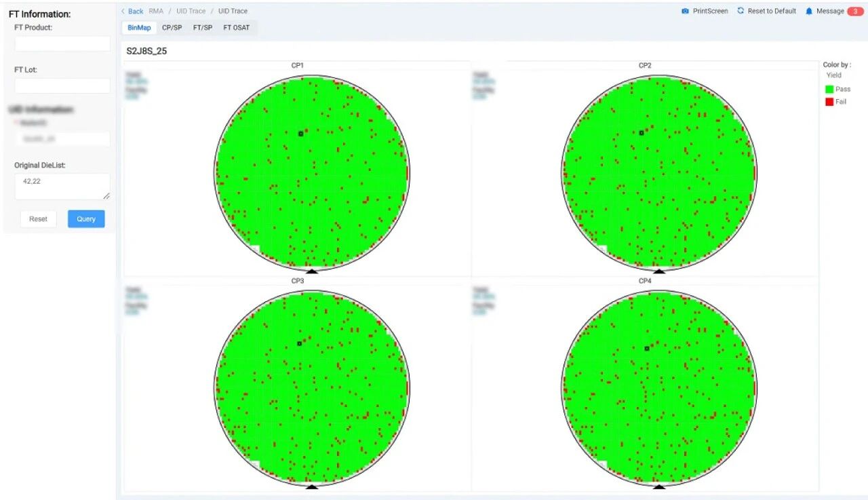
Task: Click the Reset button
Action: [39, 219]
